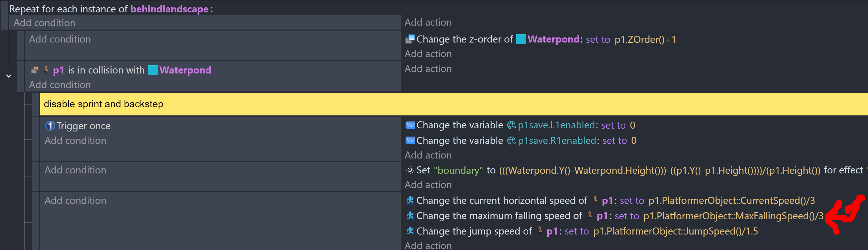Image resolution: width=868 pixels, height=250 pixels.
Task: Click the p1.ZOrder()+1 expression value
Action: [x=645, y=39]
